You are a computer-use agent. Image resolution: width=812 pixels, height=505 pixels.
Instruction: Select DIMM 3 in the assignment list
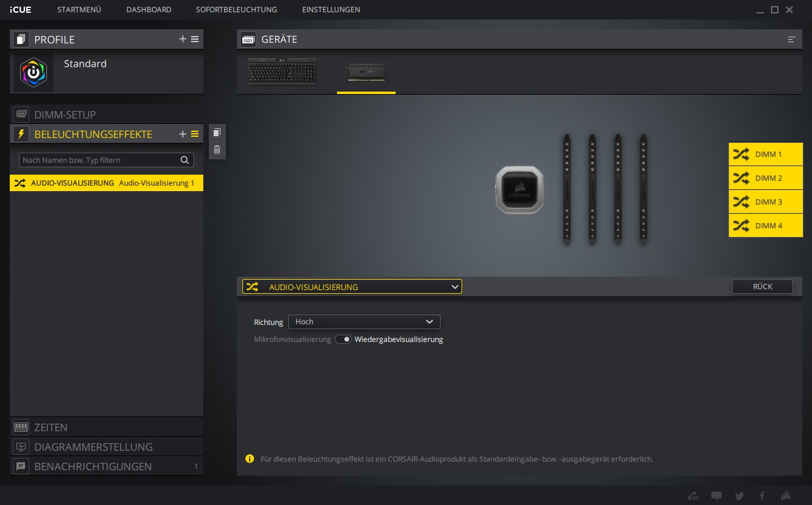[x=766, y=202]
